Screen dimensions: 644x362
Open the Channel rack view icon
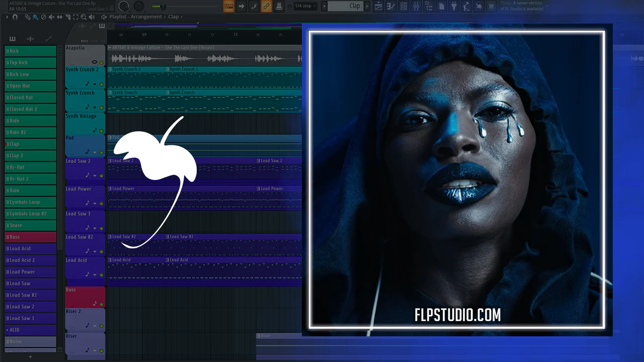click(404, 6)
